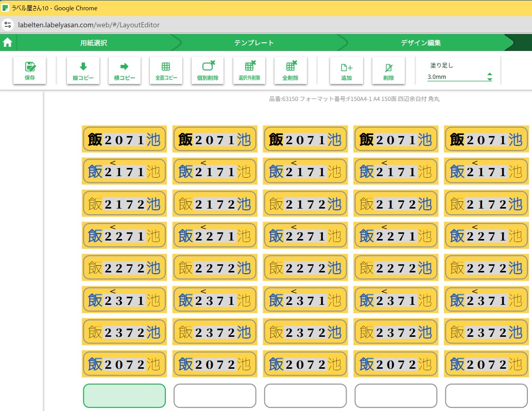This screenshot has width=532, height=411.
Task: Open the デザイン編集 step tab
Action: (421, 43)
